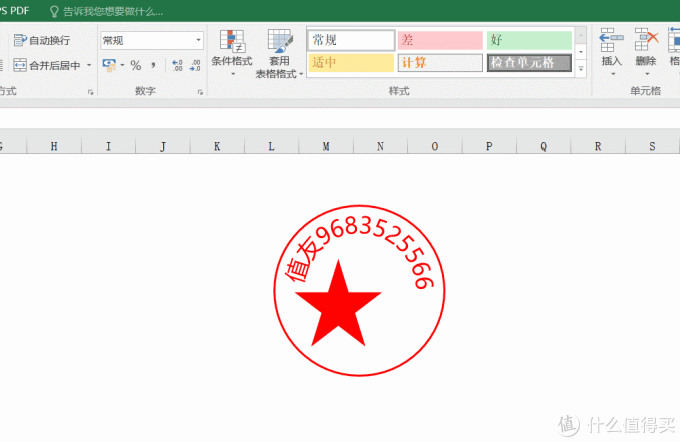680x442 pixels.
Task: Apply accounting number format icon
Action: coord(109,65)
